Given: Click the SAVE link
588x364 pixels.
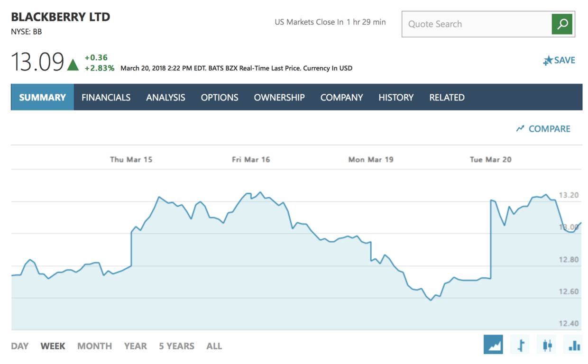Looking at the screenshot, I should coord(564,60).
